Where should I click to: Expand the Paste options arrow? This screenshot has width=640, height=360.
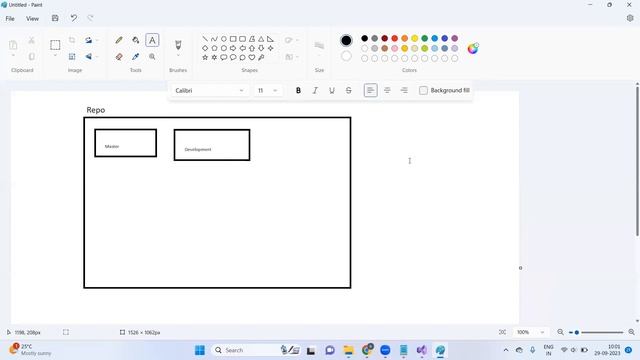click(13, 56)
